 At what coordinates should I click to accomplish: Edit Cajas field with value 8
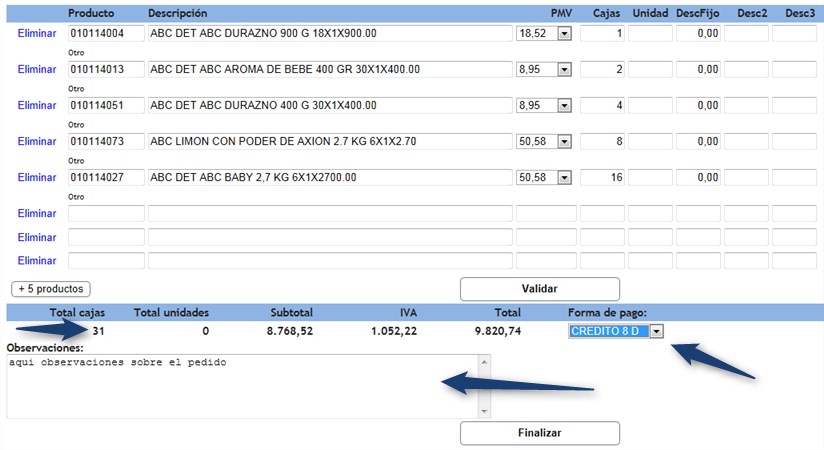coord(602,141)
